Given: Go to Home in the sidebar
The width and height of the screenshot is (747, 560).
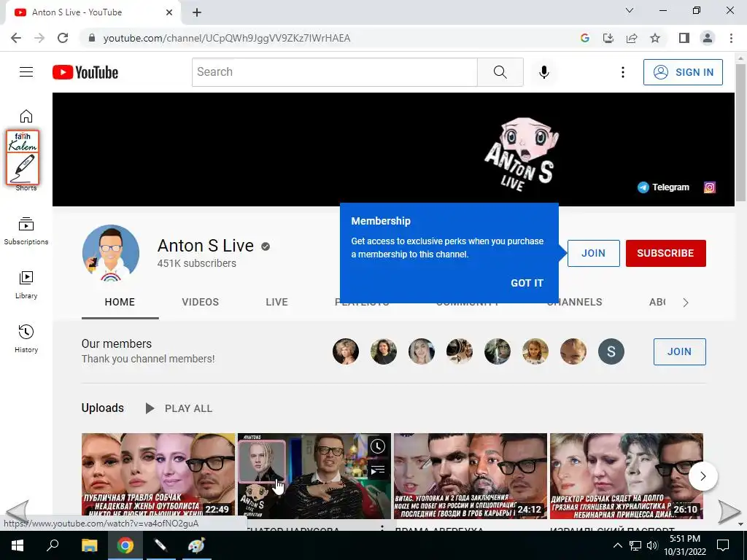Looking at the screenshot, I should click(x=26, y=116).
